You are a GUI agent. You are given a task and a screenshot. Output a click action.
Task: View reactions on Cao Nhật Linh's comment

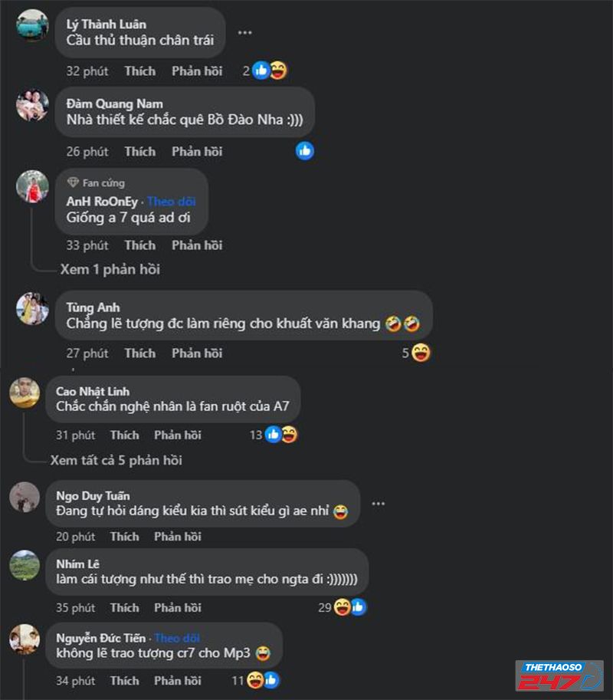[x=280, y=435]
